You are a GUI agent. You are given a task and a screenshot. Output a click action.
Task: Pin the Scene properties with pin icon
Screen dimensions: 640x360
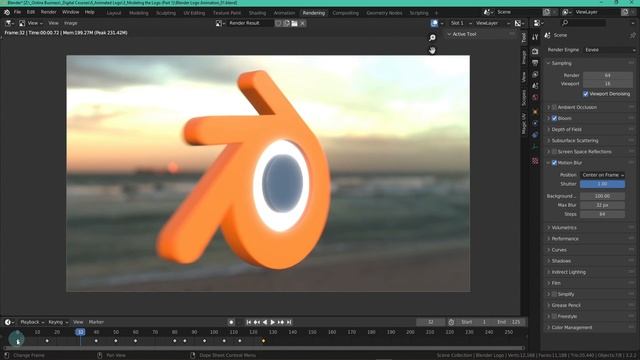633,36
